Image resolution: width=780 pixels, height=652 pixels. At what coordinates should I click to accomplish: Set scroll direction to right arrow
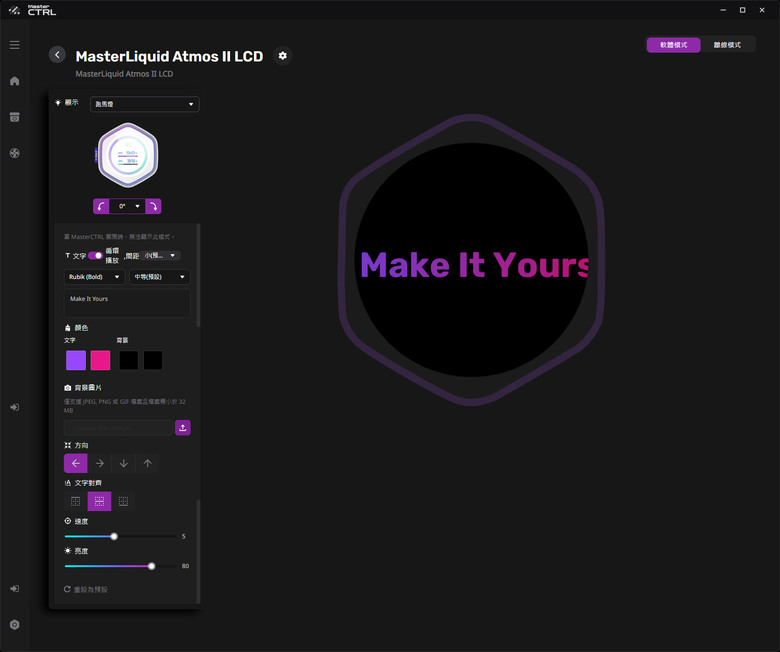click(99, 463)
